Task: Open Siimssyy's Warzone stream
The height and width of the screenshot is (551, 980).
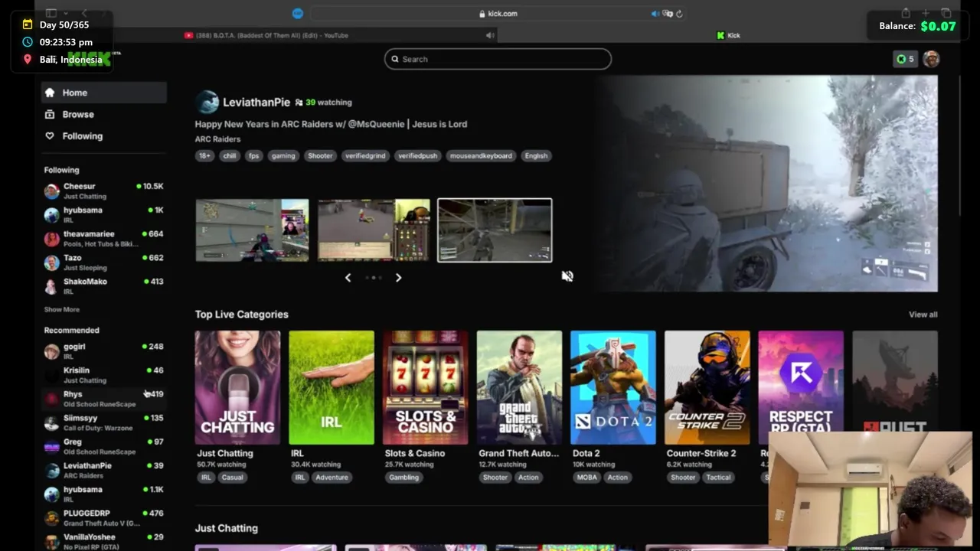Action: click(103, 422)
